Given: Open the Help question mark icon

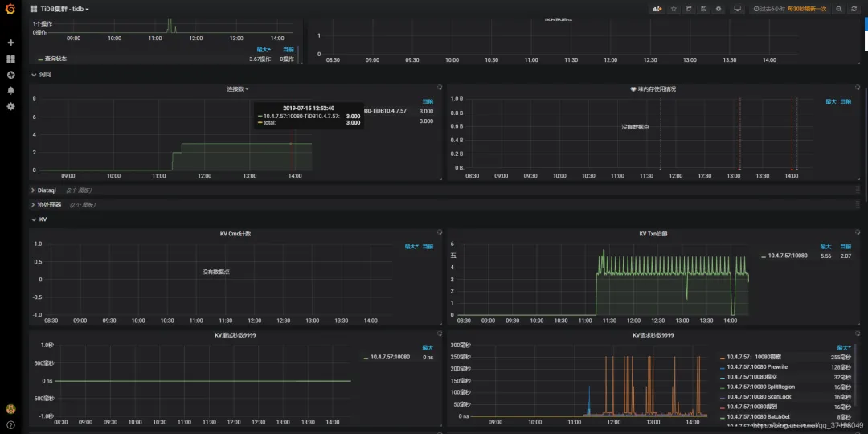Looking at the screenshot, I should pyautogui.click(x=10, y=424).
